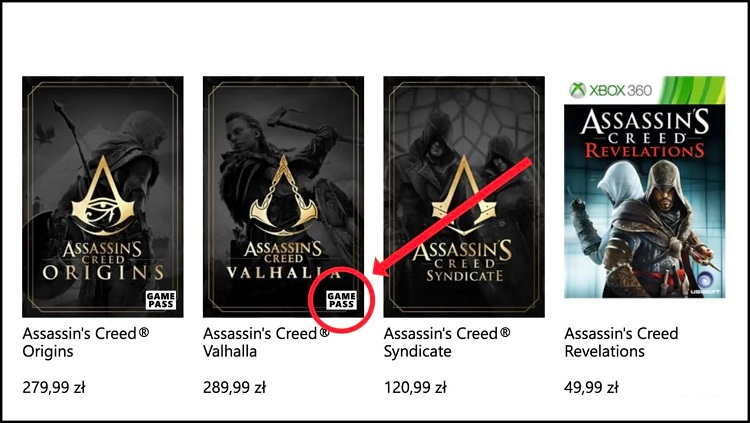
Task: Open the "Assassin's Creed® Syndicate" title link
Action: click(x=447, y=342)
